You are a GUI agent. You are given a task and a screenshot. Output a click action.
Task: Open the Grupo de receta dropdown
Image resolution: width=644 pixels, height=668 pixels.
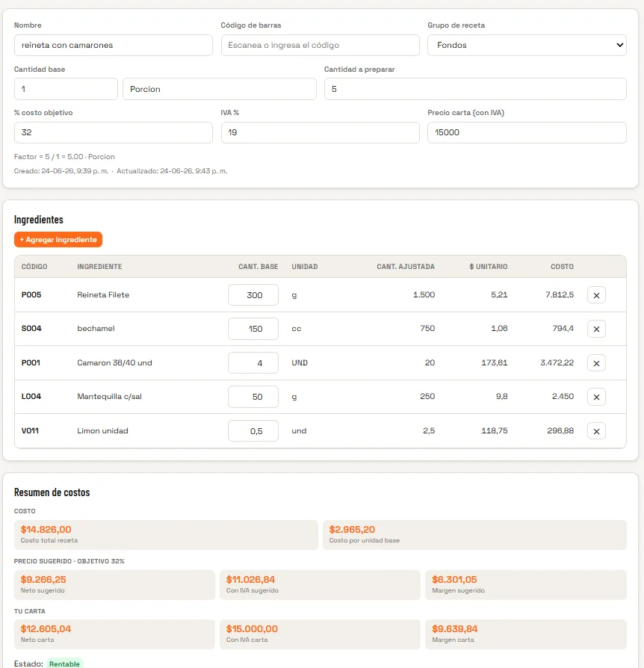tap(527, 45)
